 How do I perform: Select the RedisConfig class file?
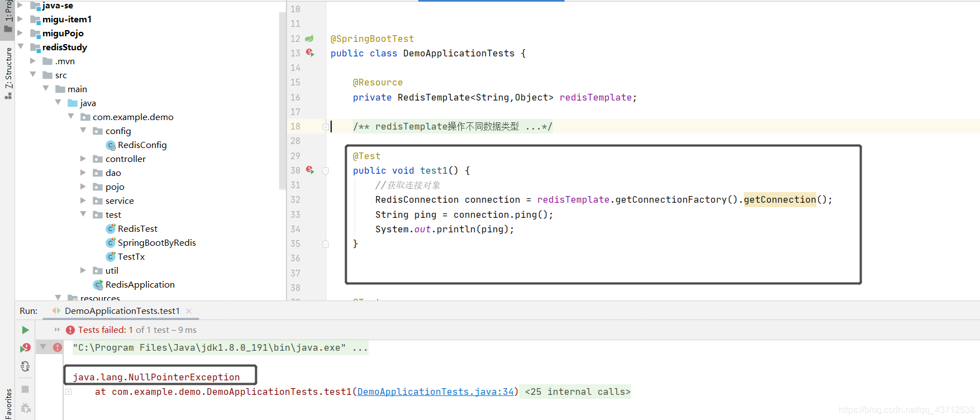(142, 145)
